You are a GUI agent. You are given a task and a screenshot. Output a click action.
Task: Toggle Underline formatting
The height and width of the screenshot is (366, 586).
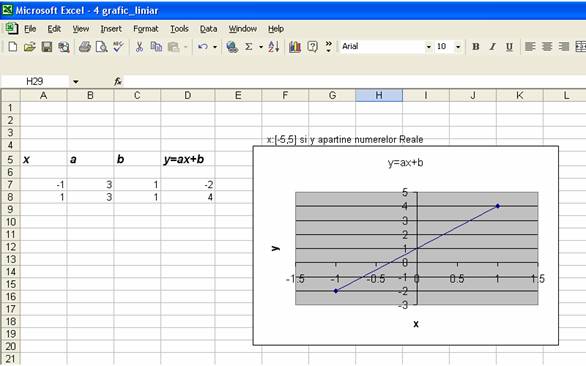pyautogui.click(x=509, y=47)
